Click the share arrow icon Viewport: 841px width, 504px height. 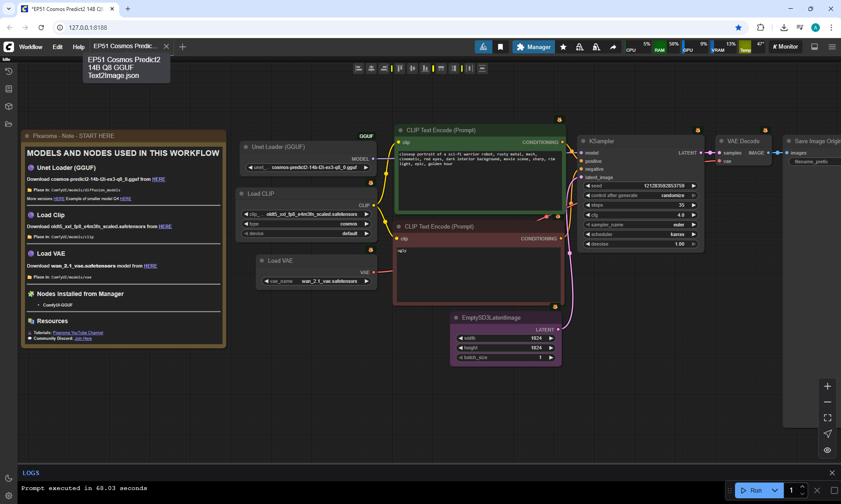(613, 47)
